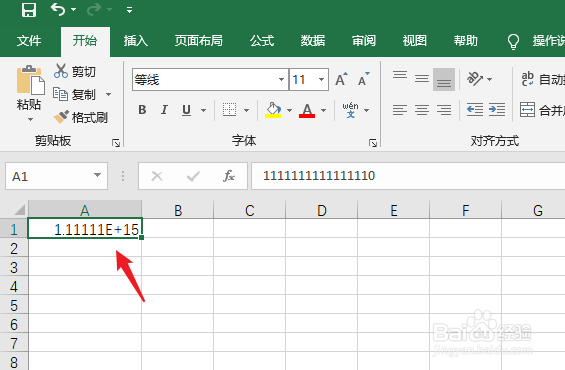Click the Increase Indent icon
Viewport: 565px width, 370px height.
pyautogui.click(x=497, y=109)
